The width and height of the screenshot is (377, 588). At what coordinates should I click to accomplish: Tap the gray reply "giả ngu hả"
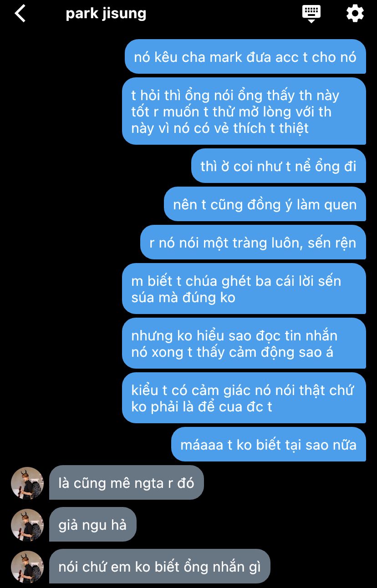point(93,524)
